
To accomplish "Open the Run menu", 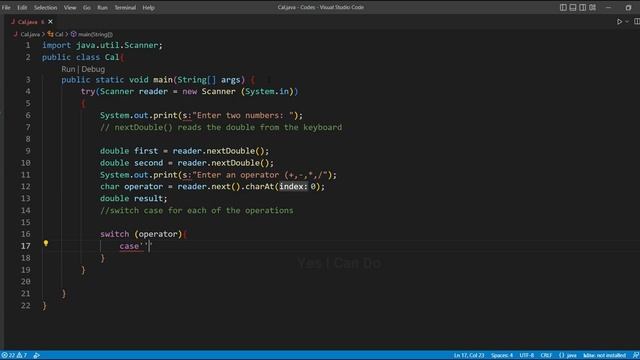I will click(x=102, y=7).
